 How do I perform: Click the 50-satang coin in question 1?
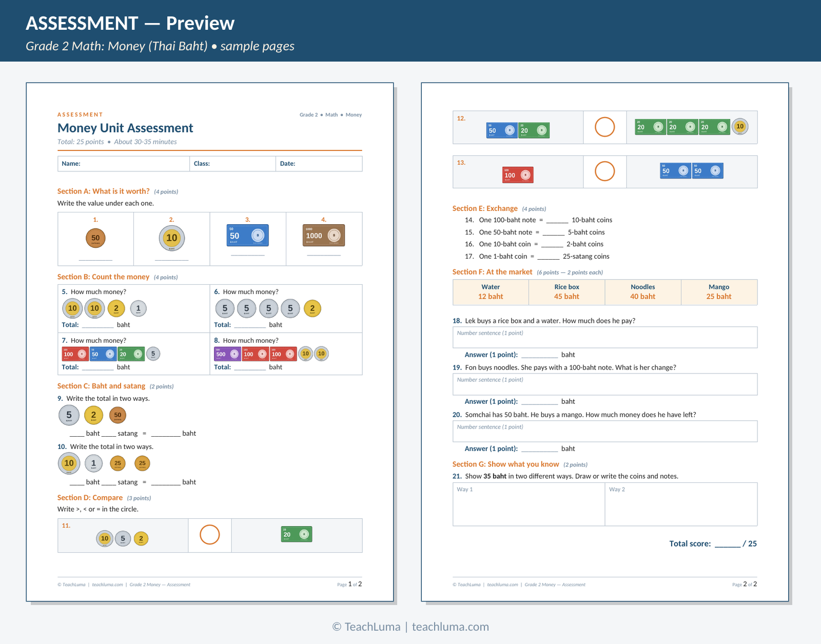click(x=95, y=238)
